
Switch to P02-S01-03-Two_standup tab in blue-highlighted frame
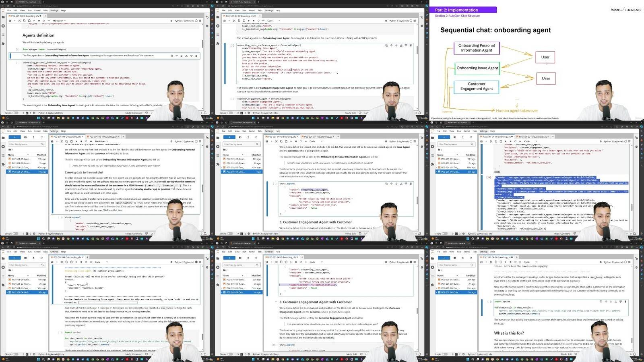pos(533,137)
